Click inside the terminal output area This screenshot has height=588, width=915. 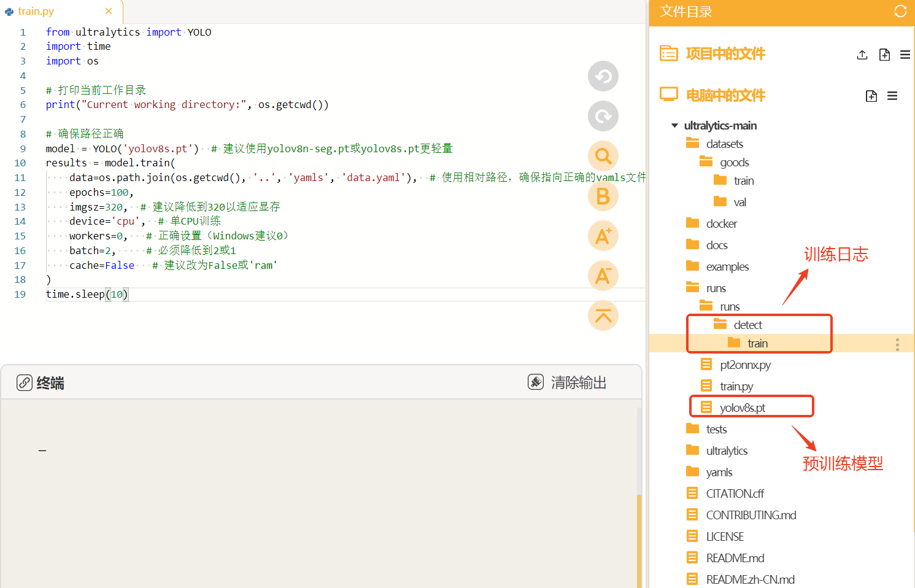tap(319, 493)
